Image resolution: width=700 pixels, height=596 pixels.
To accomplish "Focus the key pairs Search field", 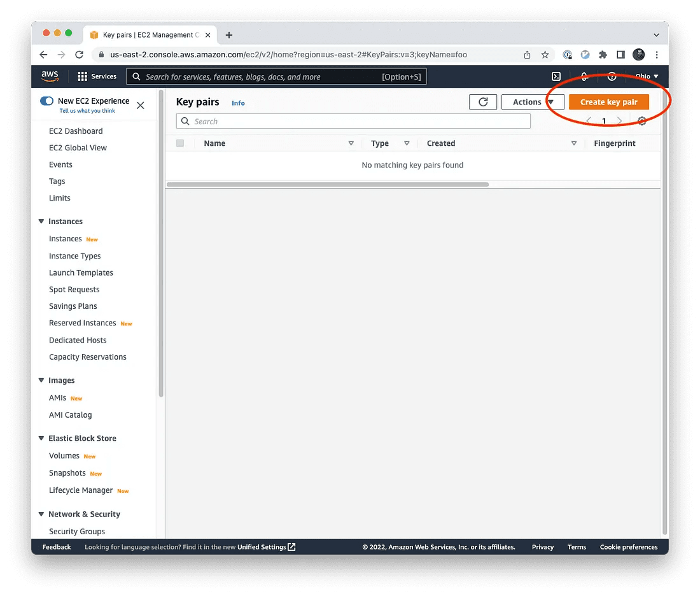I will click(353, 121).
